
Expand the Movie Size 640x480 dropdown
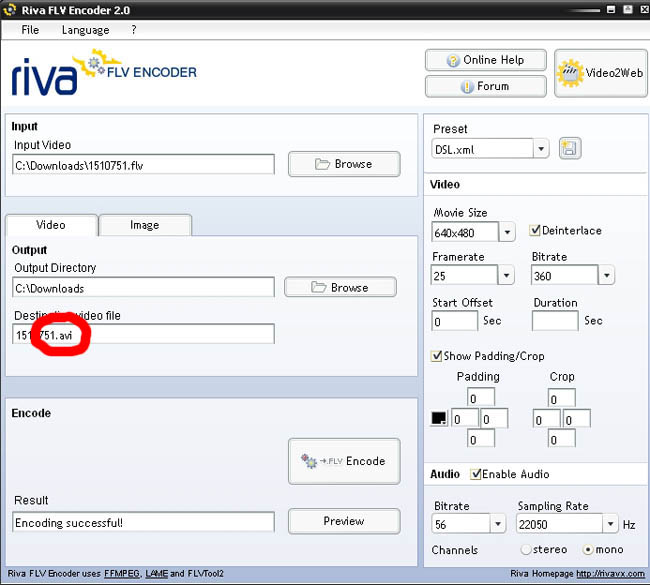(507, 232)
